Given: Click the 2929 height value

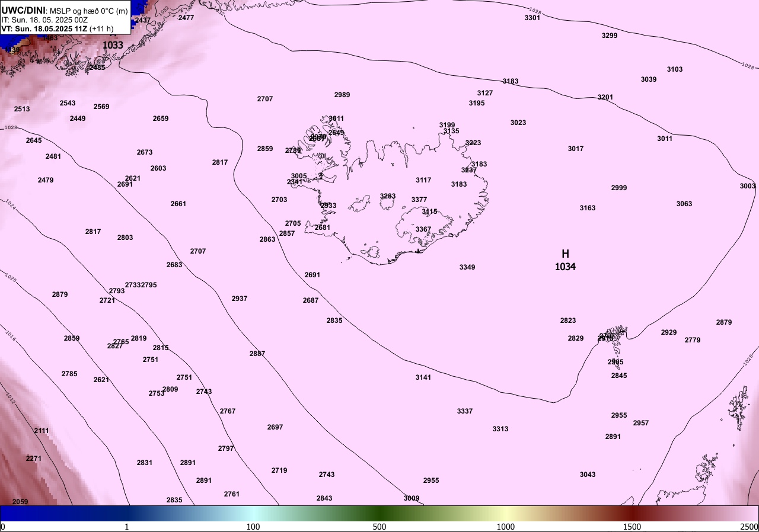Looking at the screenshot, I should pyautogui.click(x=669, y=332).
